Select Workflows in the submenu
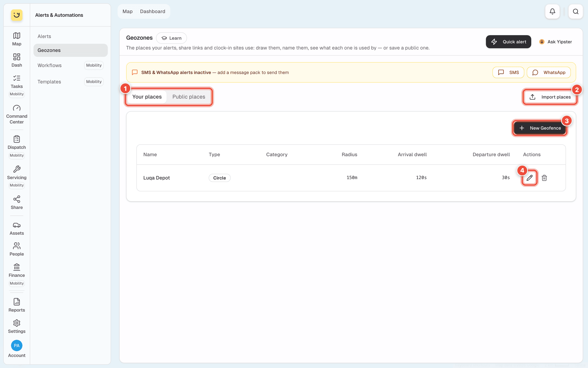 (70, 65)
